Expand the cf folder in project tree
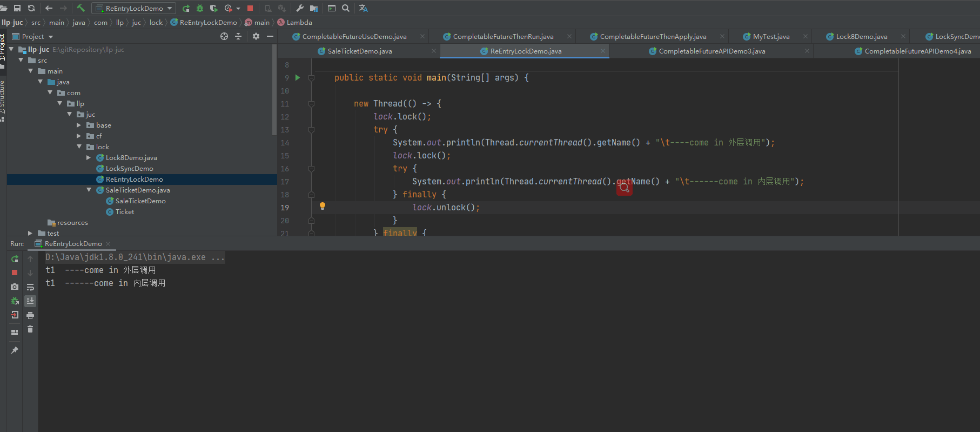The image size is (980, 432). tap(79, 136)
